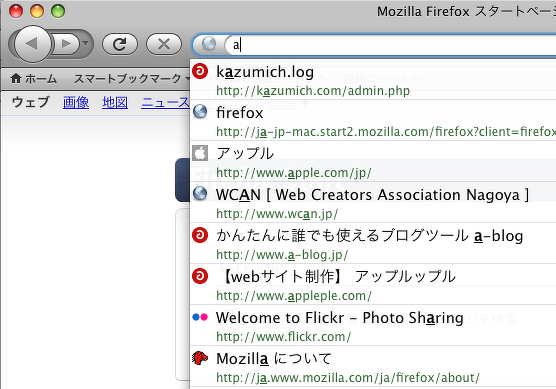Reload the page with the Reload button
The width and height of the screenshot is (556, 389).
tap(119, 44)
